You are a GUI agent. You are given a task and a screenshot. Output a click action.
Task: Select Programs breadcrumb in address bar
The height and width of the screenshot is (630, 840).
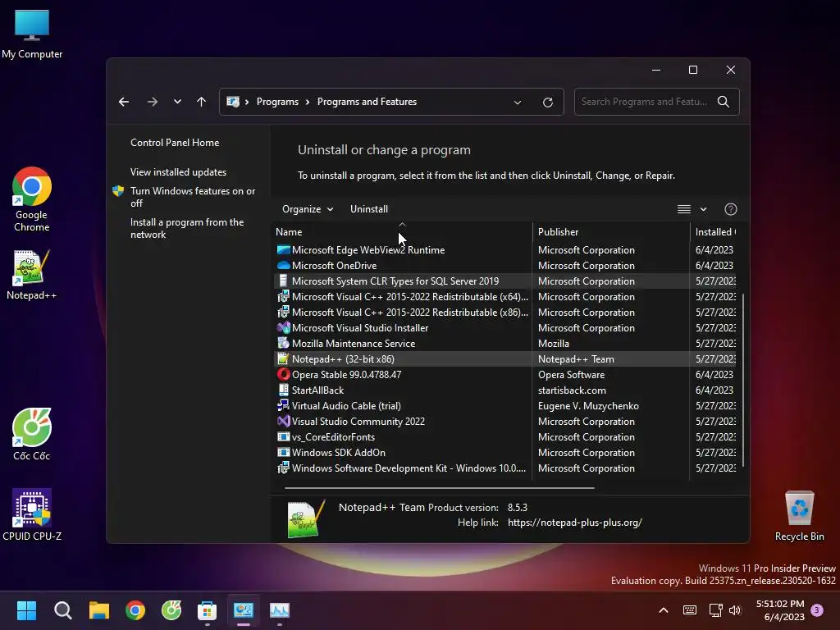tap(277, 102)
